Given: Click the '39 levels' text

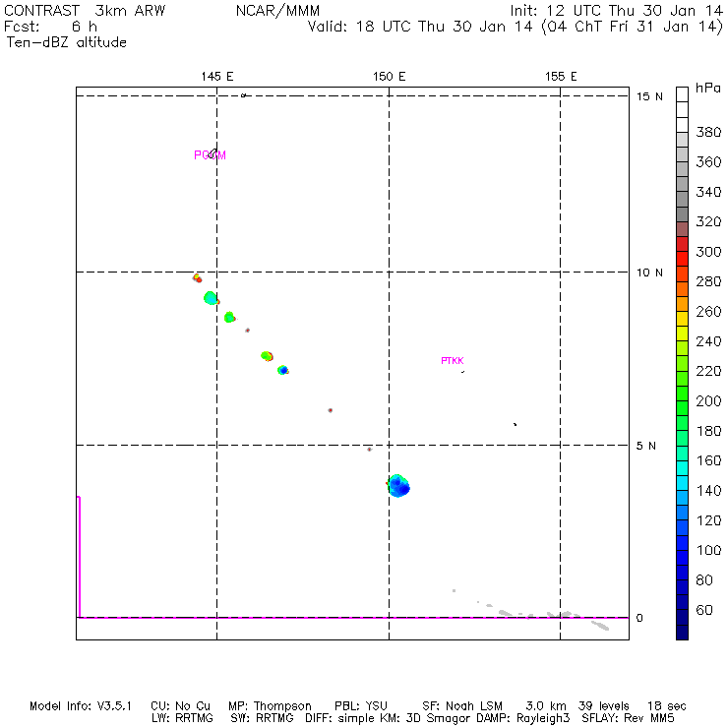Looking at the screenshot, I should (x=604, y=706).
